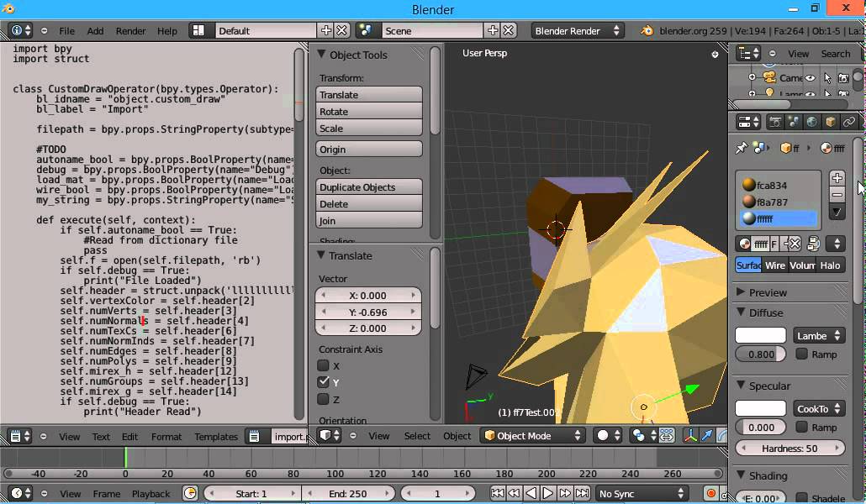Viewport: 866px width, 504px height.
Task: Click the playback range toggle clock icon
Action: [x=190, y=493]
